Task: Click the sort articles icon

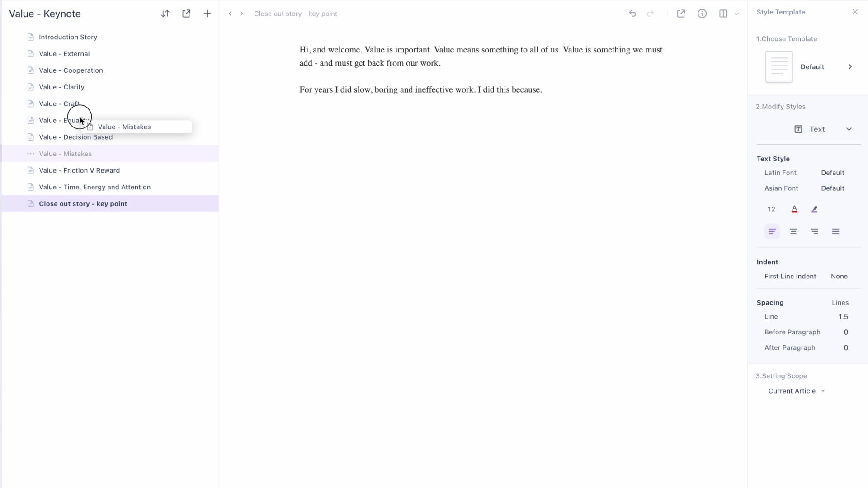Action: pyautogui.click(x=165, y=14)
